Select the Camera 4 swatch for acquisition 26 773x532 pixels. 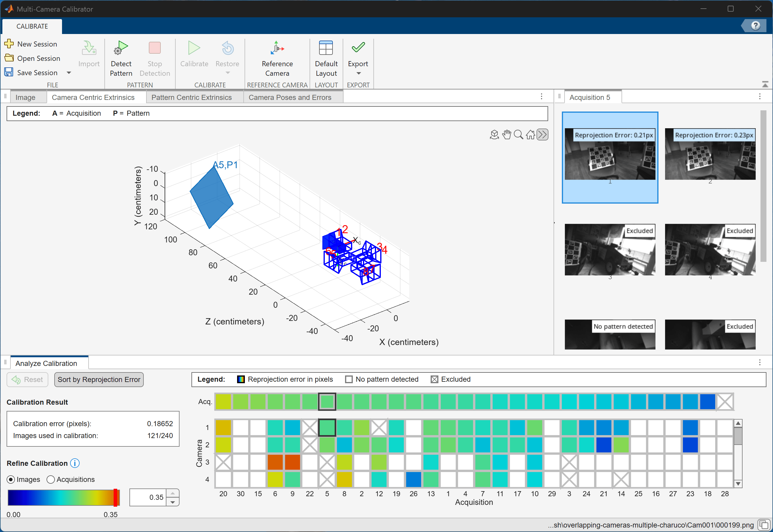click(x=413, y=480)
